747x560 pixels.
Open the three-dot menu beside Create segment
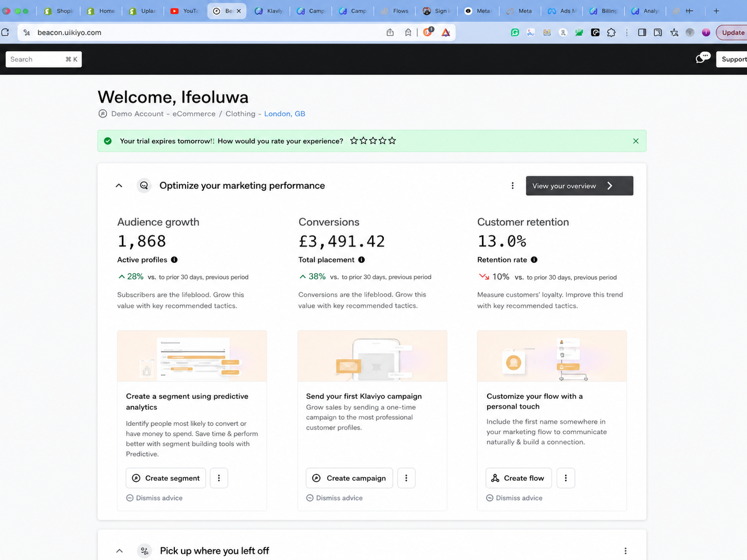pos(219,478)
